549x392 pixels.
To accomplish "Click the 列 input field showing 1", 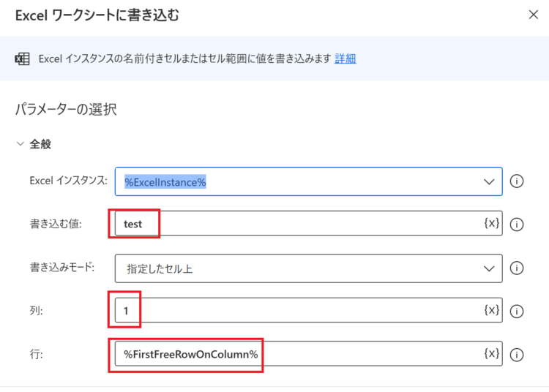I will click(308, 310).
